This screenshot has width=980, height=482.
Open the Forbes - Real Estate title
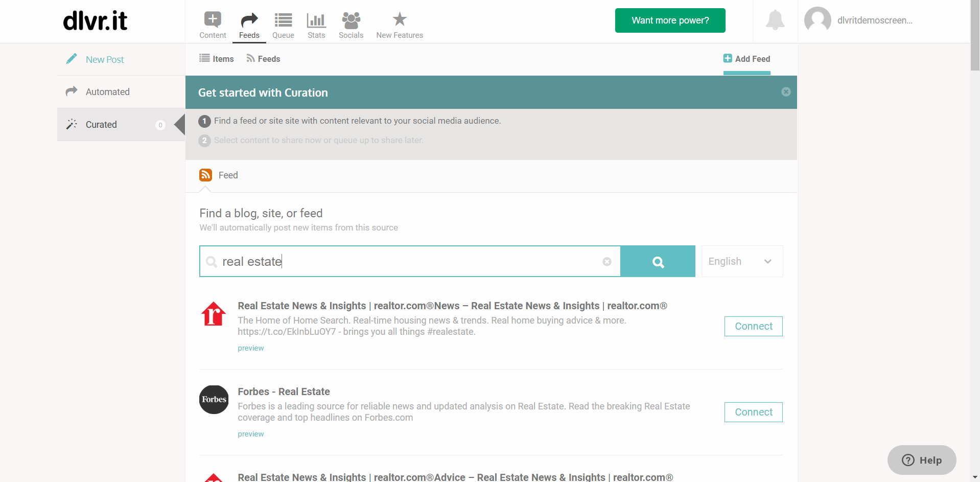point(284,392)
